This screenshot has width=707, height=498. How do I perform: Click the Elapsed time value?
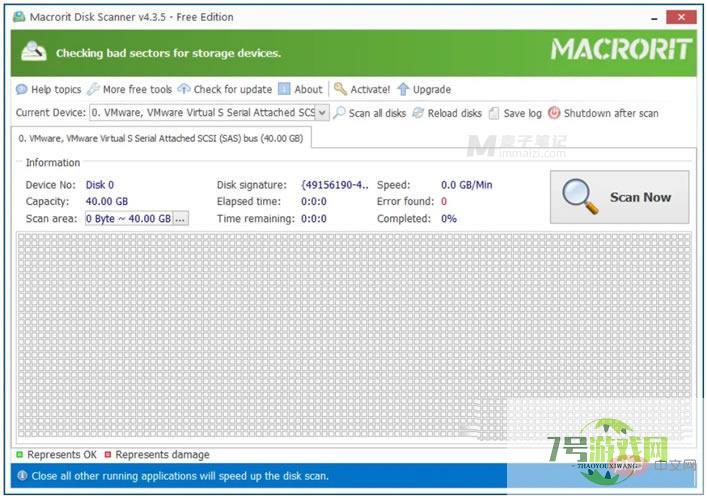click(x=314, y=201)
